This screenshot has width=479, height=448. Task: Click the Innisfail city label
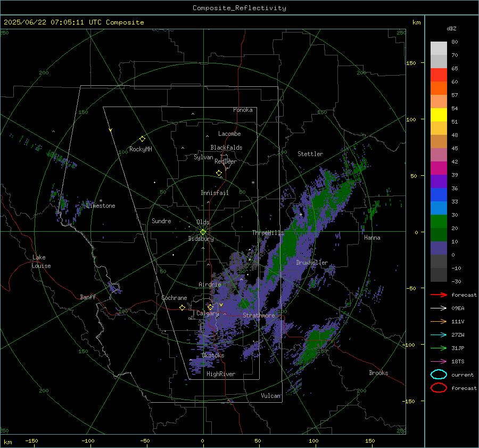click(x=214, y=193)
